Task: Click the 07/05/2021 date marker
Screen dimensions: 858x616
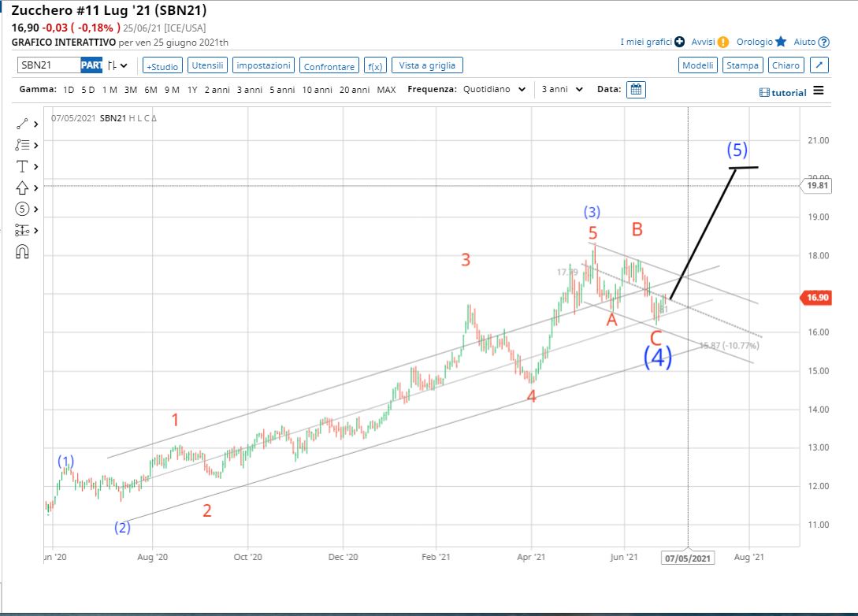Action: point(688,558)
